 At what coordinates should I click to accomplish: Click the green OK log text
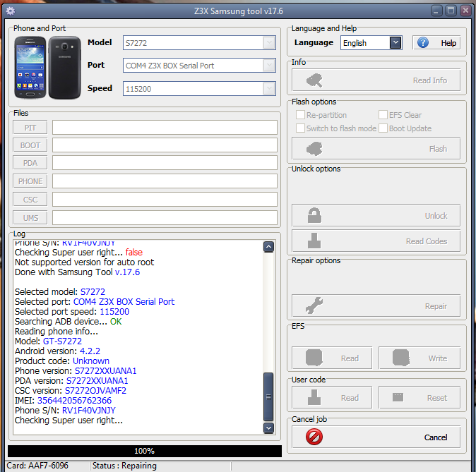pos(116,321)
